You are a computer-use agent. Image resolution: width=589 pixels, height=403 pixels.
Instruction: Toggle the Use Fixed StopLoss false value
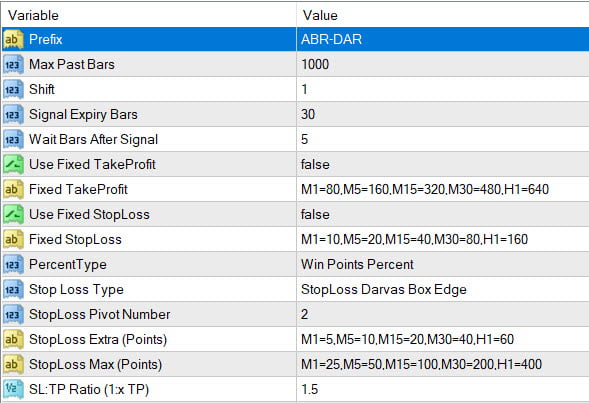[x=443, y=214]
